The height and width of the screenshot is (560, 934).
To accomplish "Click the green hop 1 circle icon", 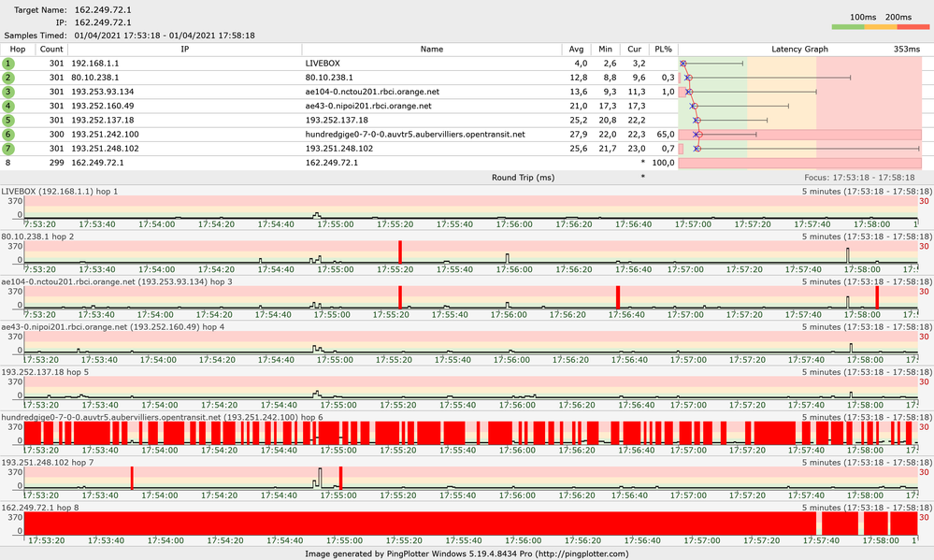I will point(8,63).
